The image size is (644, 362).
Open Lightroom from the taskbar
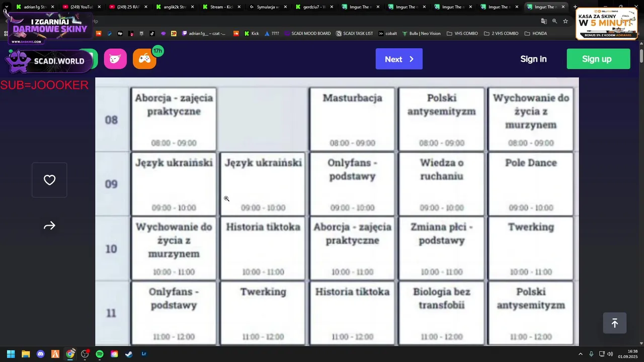pyautogui.click(x=144, y=354)
